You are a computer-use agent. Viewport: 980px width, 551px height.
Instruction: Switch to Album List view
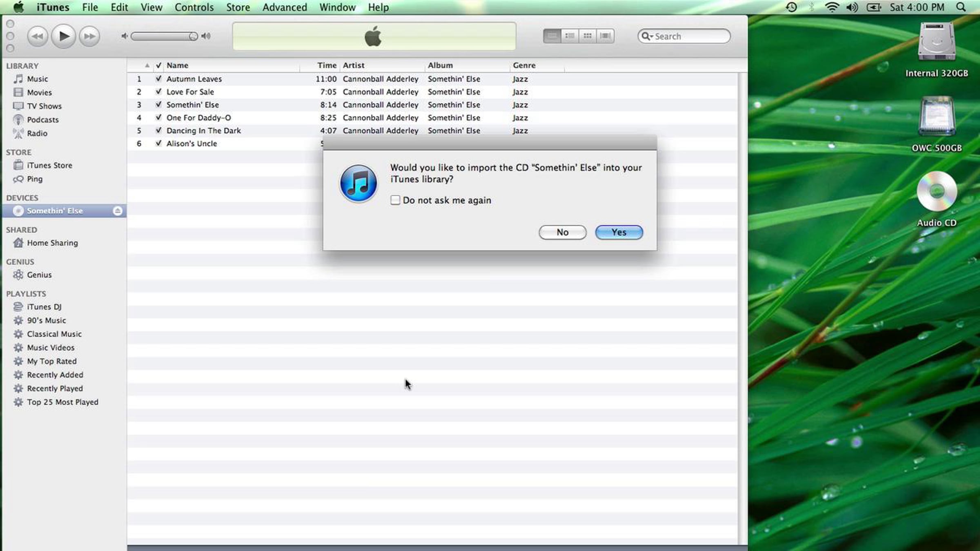pos(570,36)
